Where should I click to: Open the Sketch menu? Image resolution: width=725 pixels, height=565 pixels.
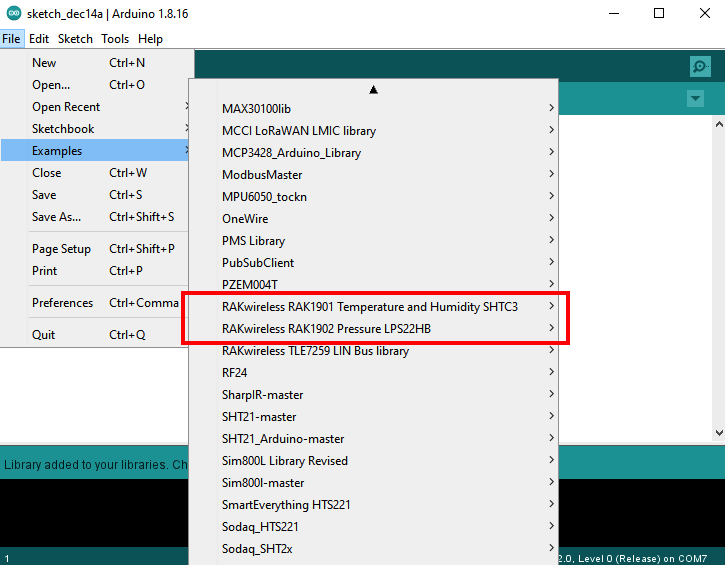[x=75, y=39]
